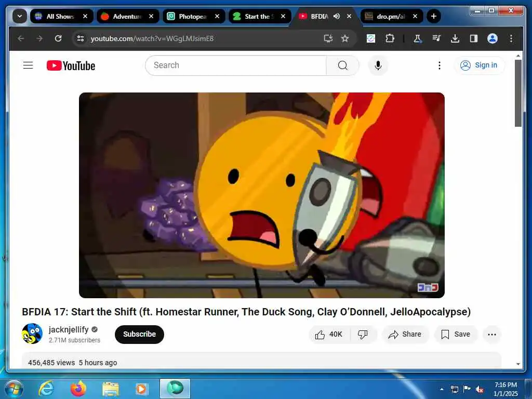Install app icon in address bar
The height and width of the screenshot is (399, 532).
click(328, 38)
